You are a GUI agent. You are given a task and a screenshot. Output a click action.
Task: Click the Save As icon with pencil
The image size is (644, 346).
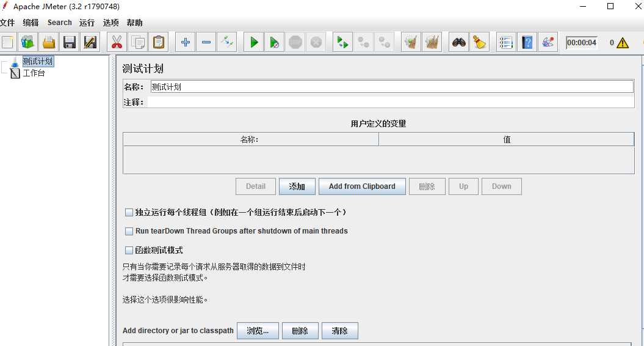90,42
